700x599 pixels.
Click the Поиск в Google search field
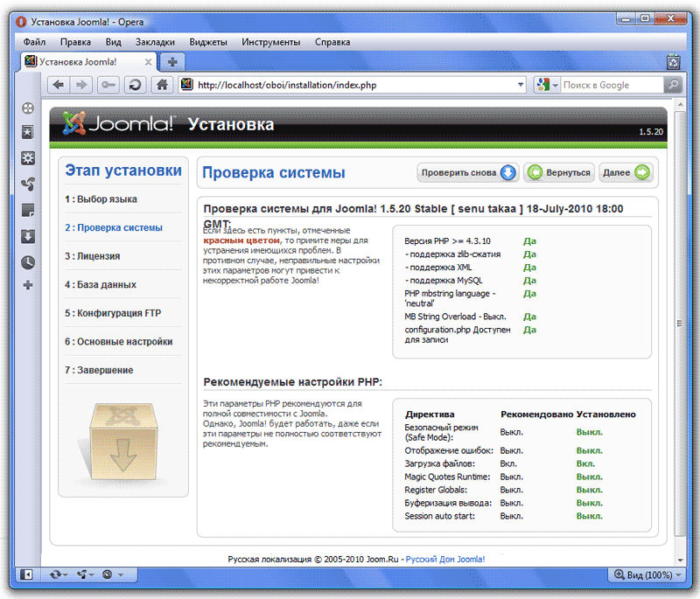coord(611,85)
